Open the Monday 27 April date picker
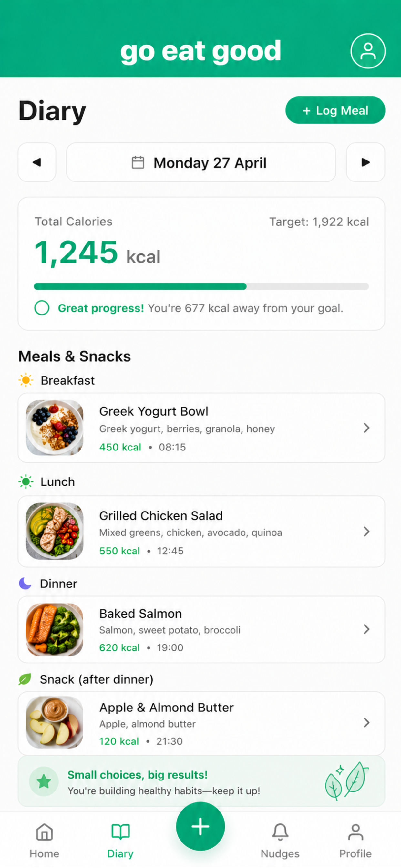 pyautogui.click(x=201, y=162)
